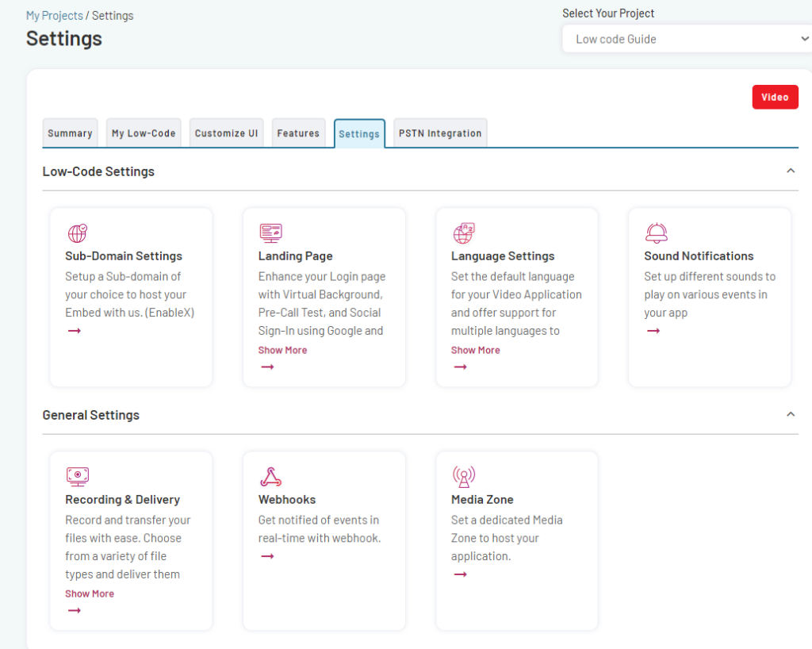Image resolution: width=812 pixels, height=649 pixels.
Task: Open Sub-Domain Settings via its arrow
Action: click(75, 331)
